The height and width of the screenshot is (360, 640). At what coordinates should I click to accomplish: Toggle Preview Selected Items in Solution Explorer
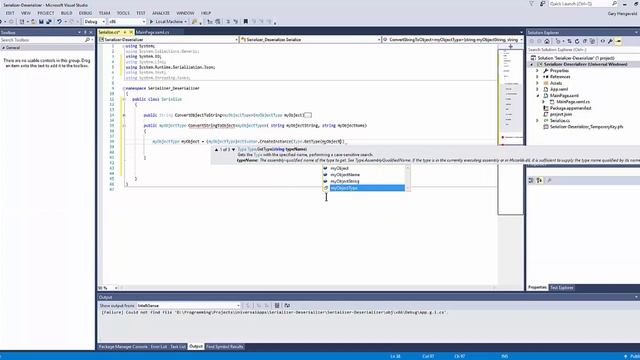[618, 41]
